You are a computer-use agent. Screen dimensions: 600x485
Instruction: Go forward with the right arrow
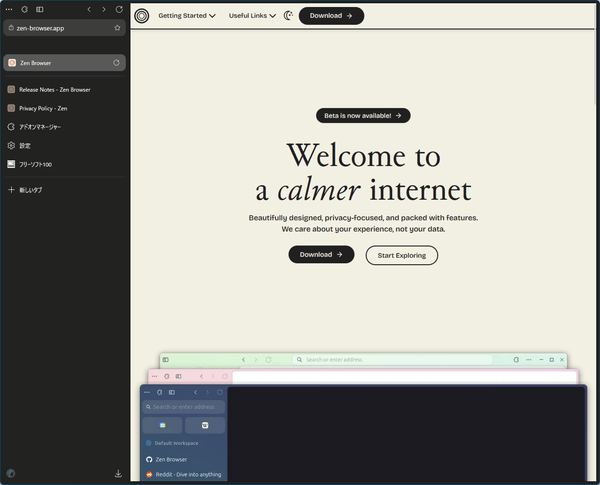104,9
